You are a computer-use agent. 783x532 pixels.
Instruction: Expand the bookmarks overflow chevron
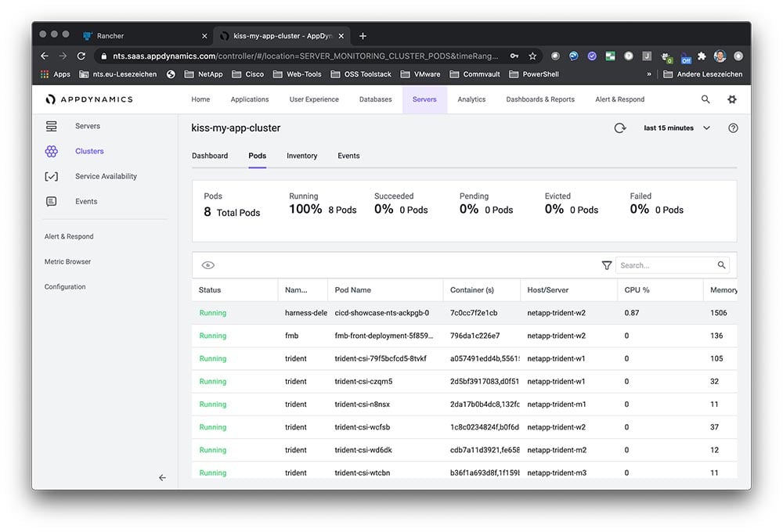coord(648,74)
